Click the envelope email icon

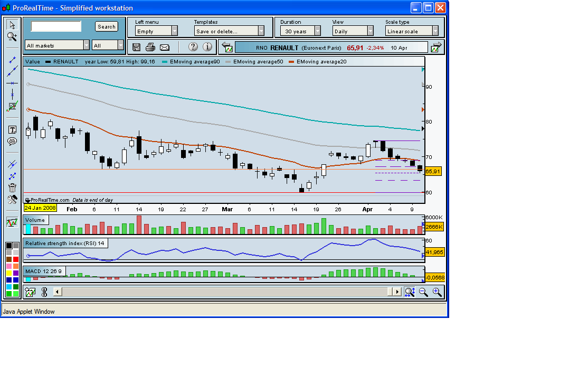tap(165, 48)
